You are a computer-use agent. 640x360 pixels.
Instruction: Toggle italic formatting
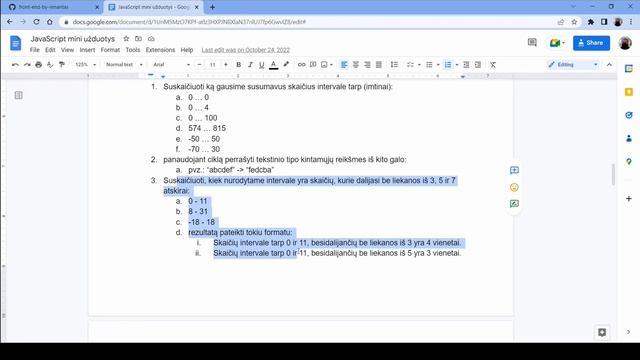click(x=250, y=64)
